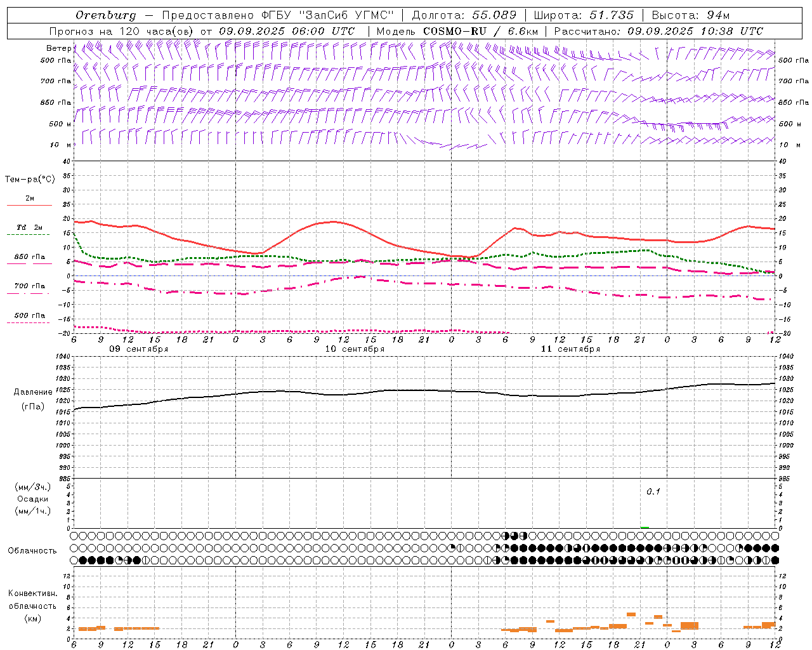Click the Конвективн. convective cloud label

[x=32, y=594]
